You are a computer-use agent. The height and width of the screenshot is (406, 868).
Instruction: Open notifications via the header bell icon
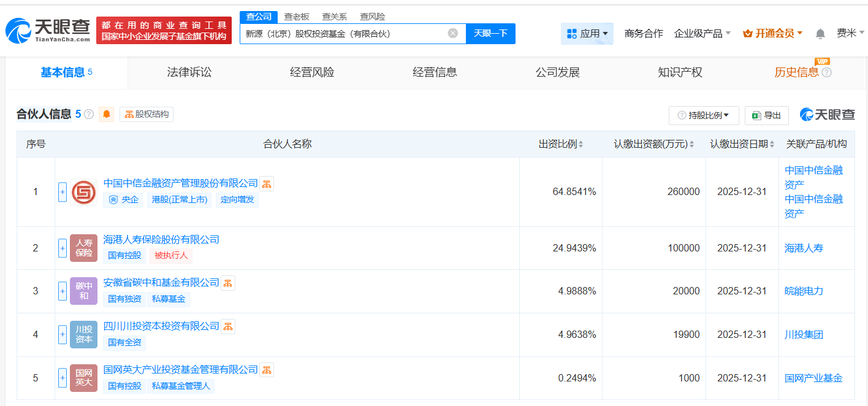[x=820, y=34]
